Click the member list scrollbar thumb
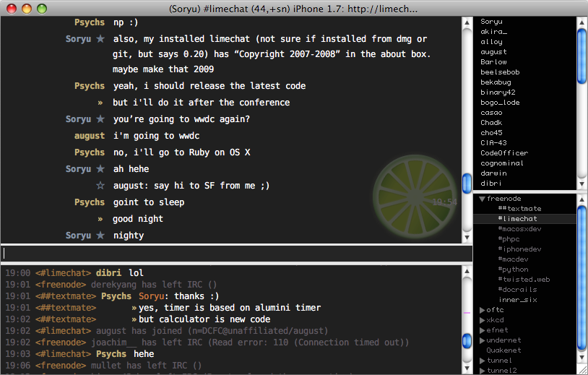Viewport: 588px width, 375px height. tap(582, 56)
